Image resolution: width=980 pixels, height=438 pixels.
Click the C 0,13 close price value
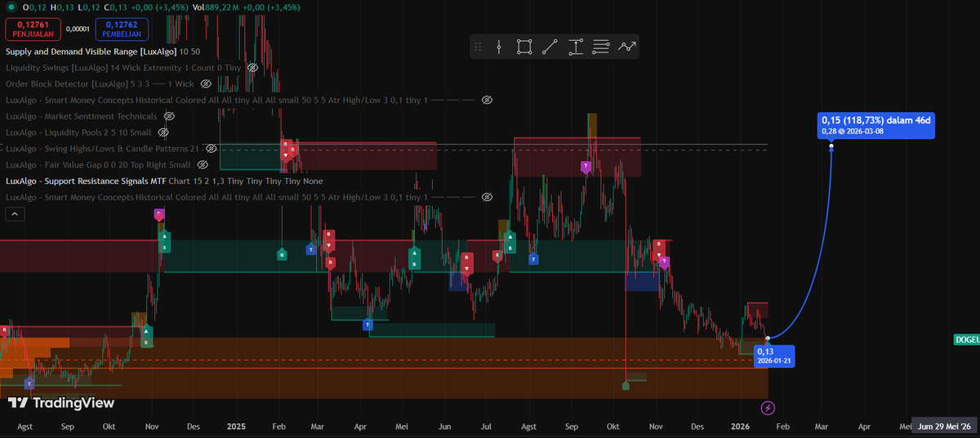(118, 7)
